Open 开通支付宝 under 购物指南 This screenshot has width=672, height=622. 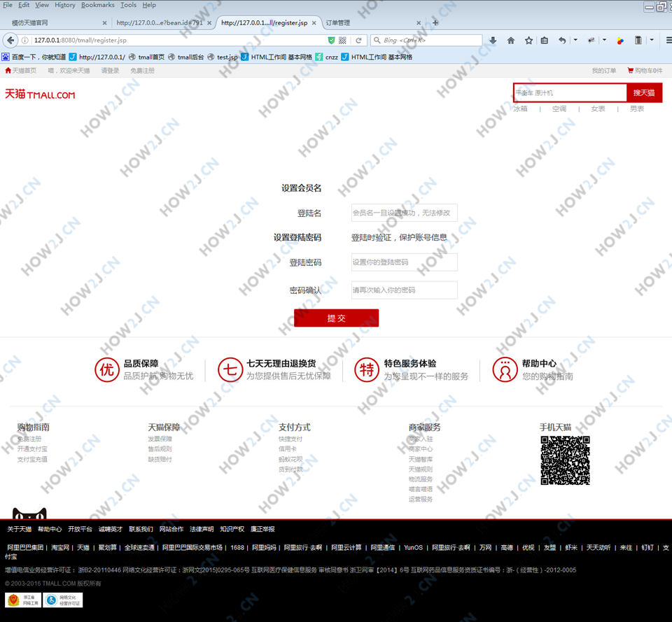pos(32,449)
